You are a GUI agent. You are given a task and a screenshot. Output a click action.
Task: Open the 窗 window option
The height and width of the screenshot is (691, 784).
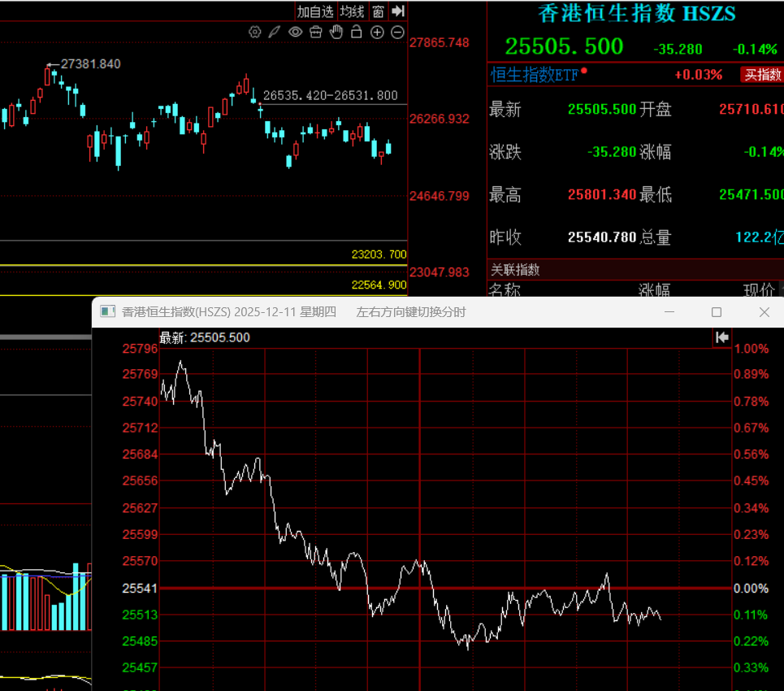coord(378,11)
